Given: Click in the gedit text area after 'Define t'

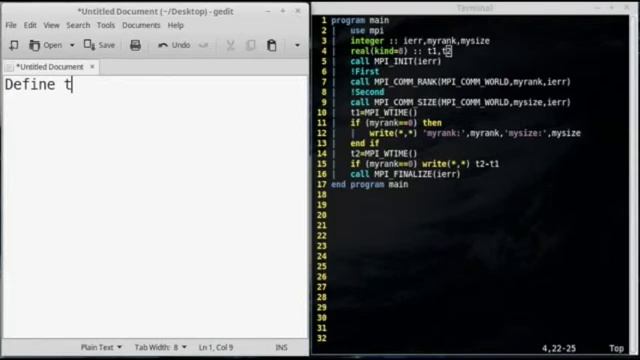Looking at the screenshot, I should point(73,85).
